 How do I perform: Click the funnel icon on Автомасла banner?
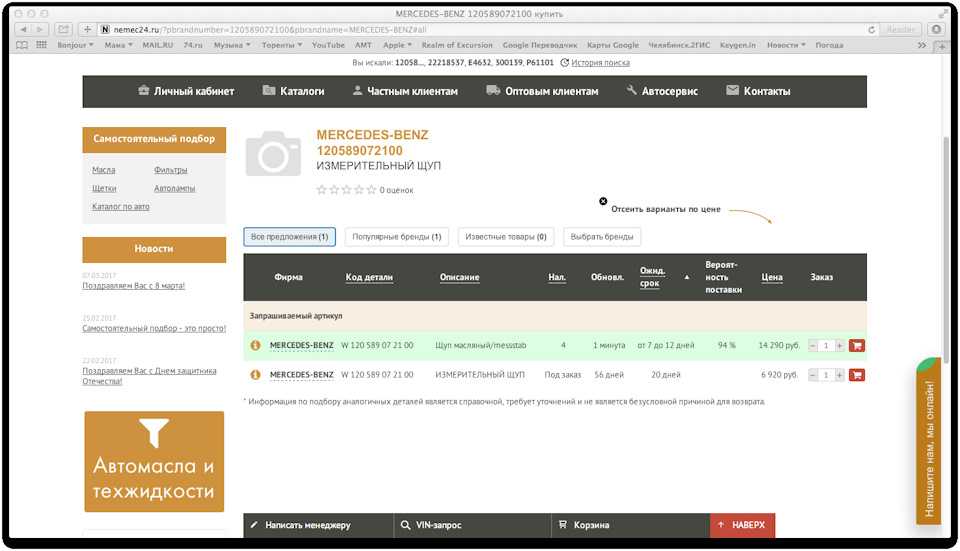point(154,432)
